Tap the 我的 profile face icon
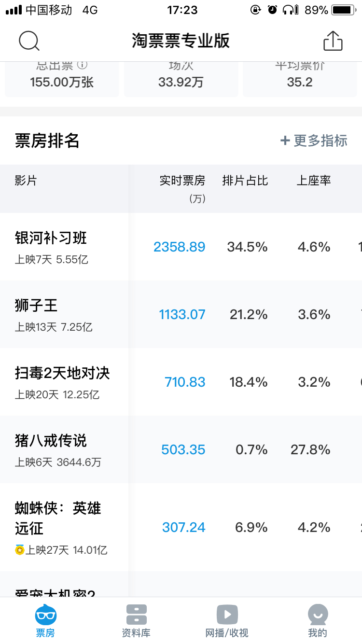 click(318, 615)
